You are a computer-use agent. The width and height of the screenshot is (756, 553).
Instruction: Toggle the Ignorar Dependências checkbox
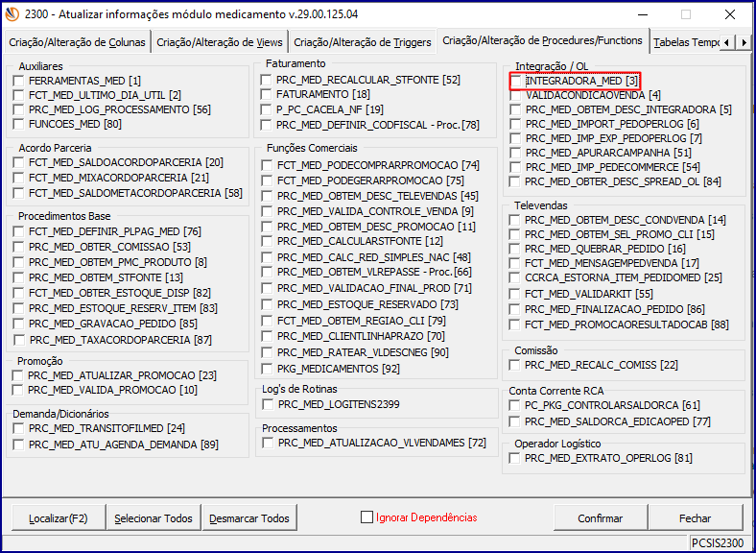(x=366, y=517)
